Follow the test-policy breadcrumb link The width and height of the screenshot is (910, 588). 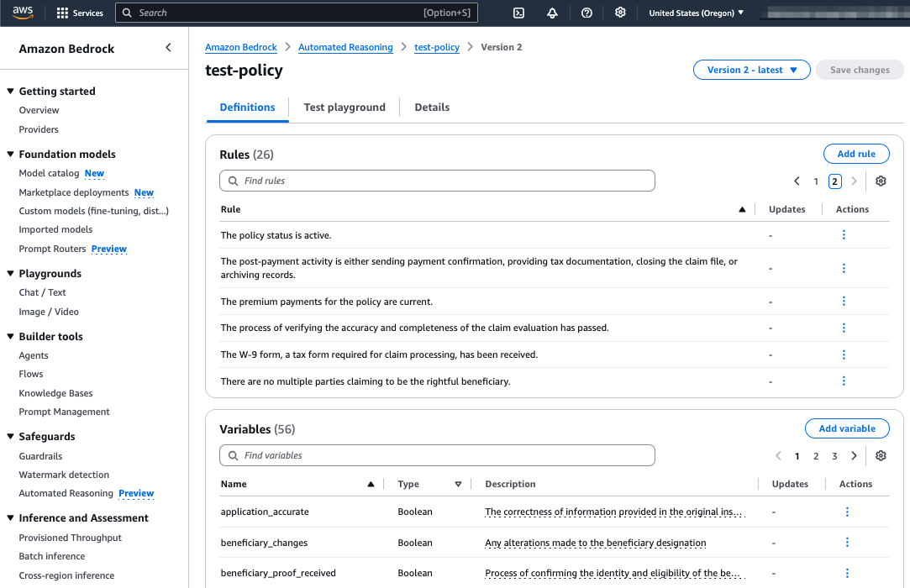[436, 47]
